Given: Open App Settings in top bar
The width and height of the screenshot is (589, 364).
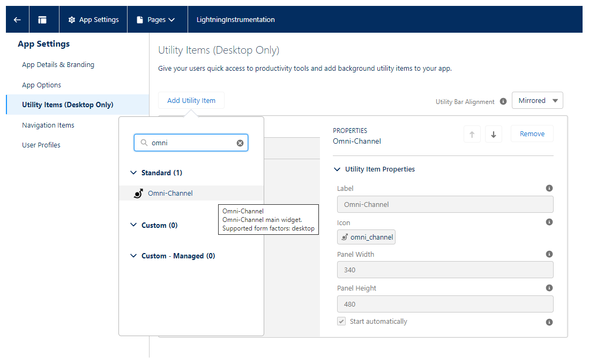Looking at the screenshot, I should click(x=93, y=19).
